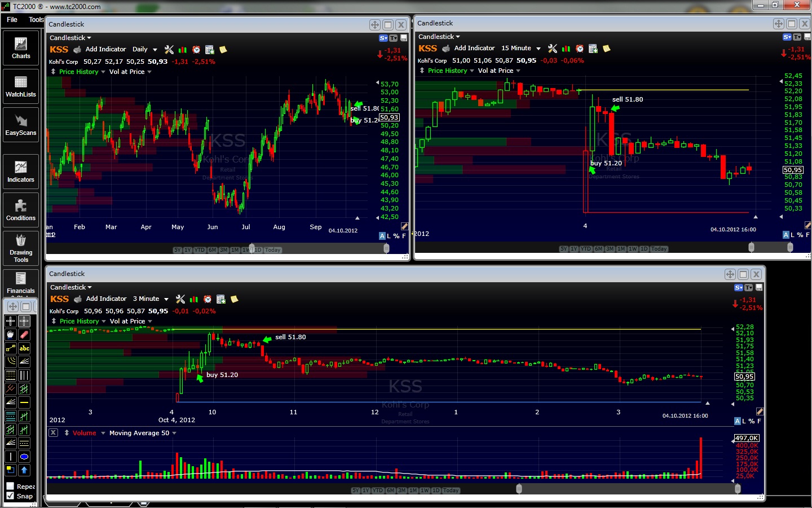812x508 pixels.
Task: Select the yellow horizontal line tool
Action: coord(24,402)
